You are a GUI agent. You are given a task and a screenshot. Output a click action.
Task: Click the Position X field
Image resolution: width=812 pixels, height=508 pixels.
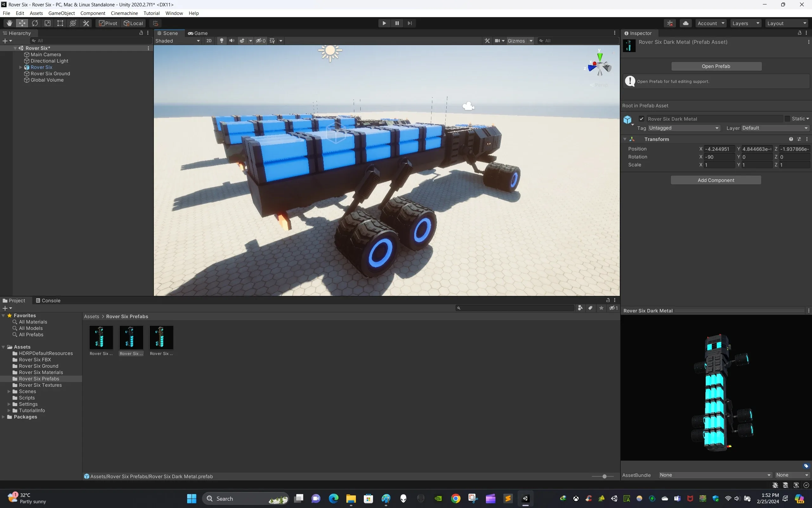719,149
